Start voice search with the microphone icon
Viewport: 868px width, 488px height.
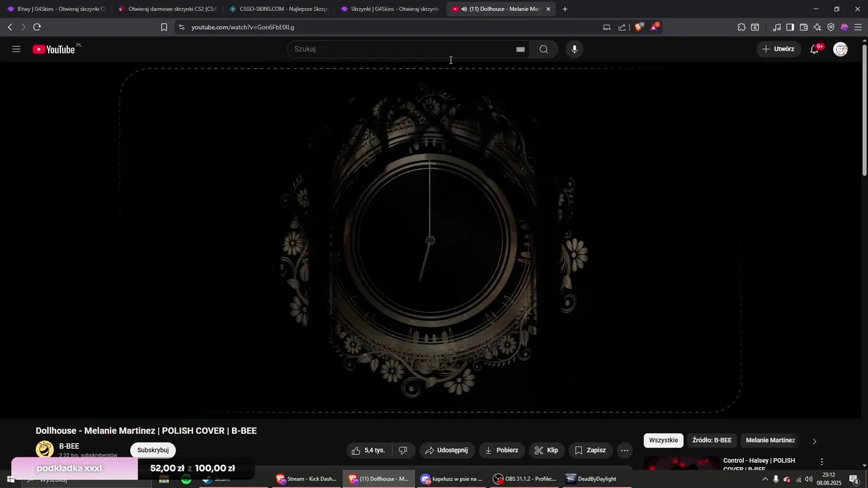coord(574,49)
